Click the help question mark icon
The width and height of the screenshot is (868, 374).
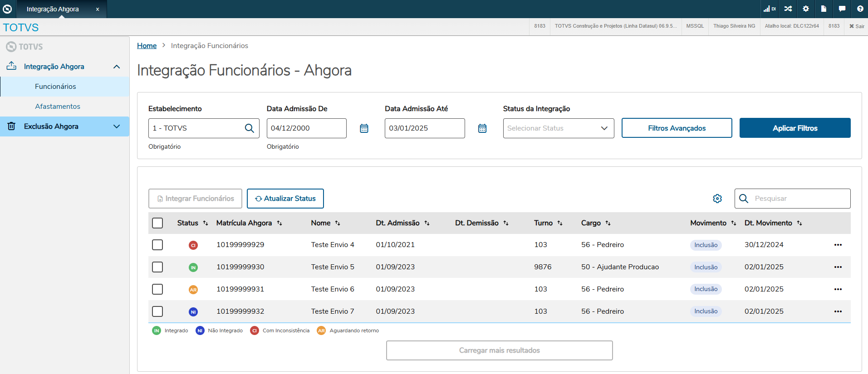coord(860,9)
